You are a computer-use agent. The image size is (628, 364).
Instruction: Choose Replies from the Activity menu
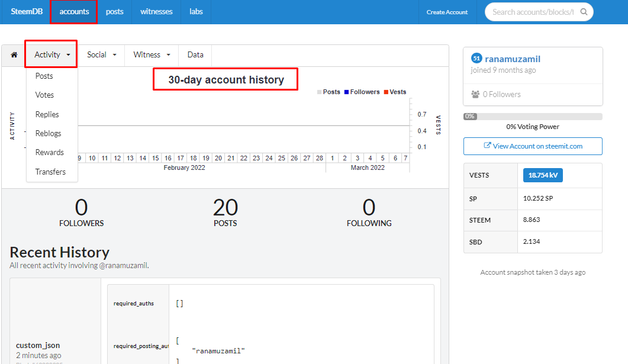(x=47, y=114)
